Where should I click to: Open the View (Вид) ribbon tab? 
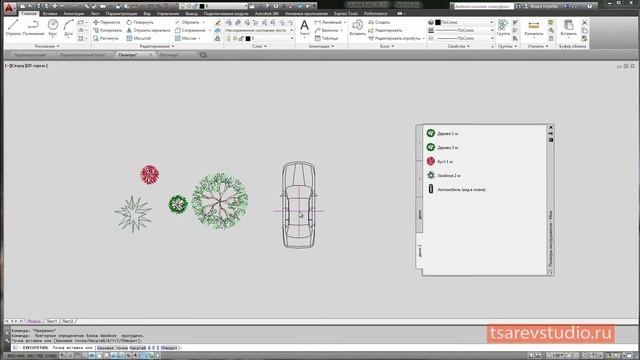(x=147, y=13)
